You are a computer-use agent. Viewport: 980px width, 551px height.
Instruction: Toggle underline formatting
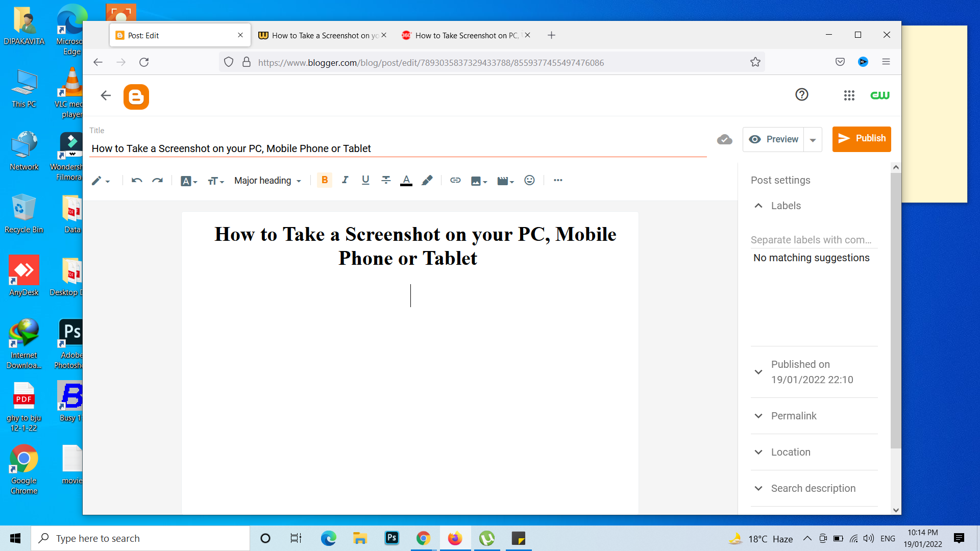click(x=365, y=180)
